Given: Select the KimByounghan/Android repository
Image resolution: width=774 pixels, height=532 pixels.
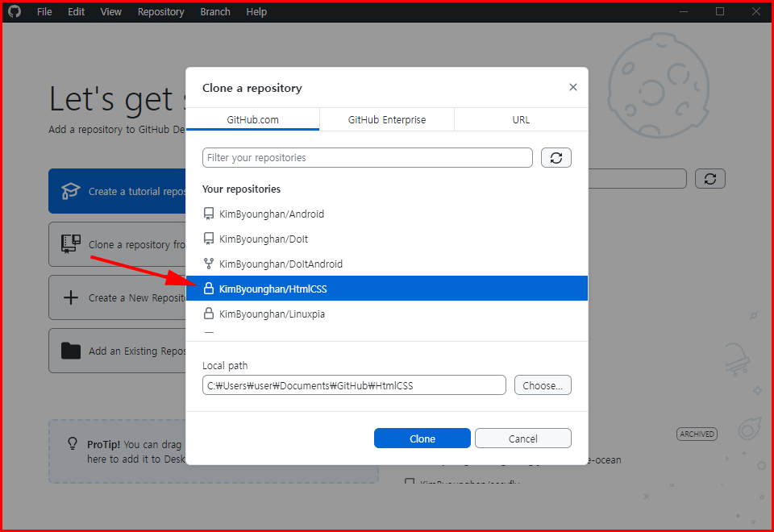Looking at the screenshot, I should pos(386,214).
